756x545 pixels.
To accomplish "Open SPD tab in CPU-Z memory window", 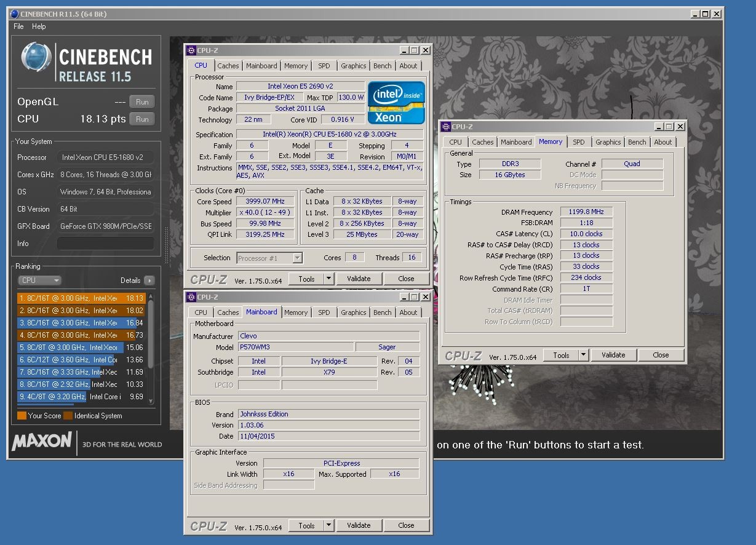I will pyautogui.click(x=579, y=142).
